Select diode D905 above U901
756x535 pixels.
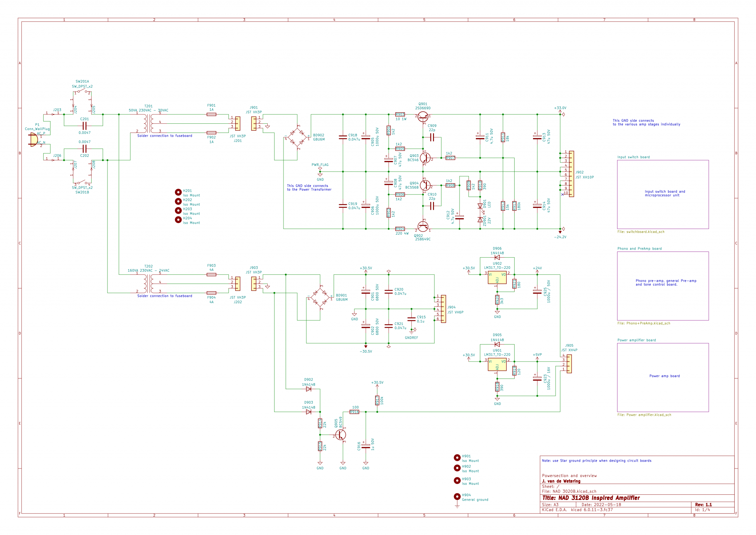497,344
